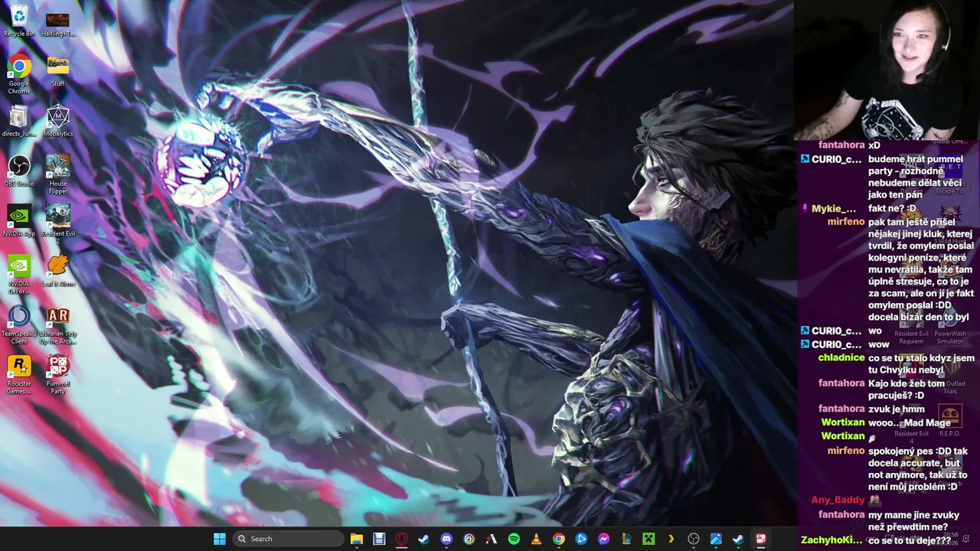980x551 pixels.
Task: Select the Resident Evil 2 desktop shortcut
Action: tap(58, 224)
